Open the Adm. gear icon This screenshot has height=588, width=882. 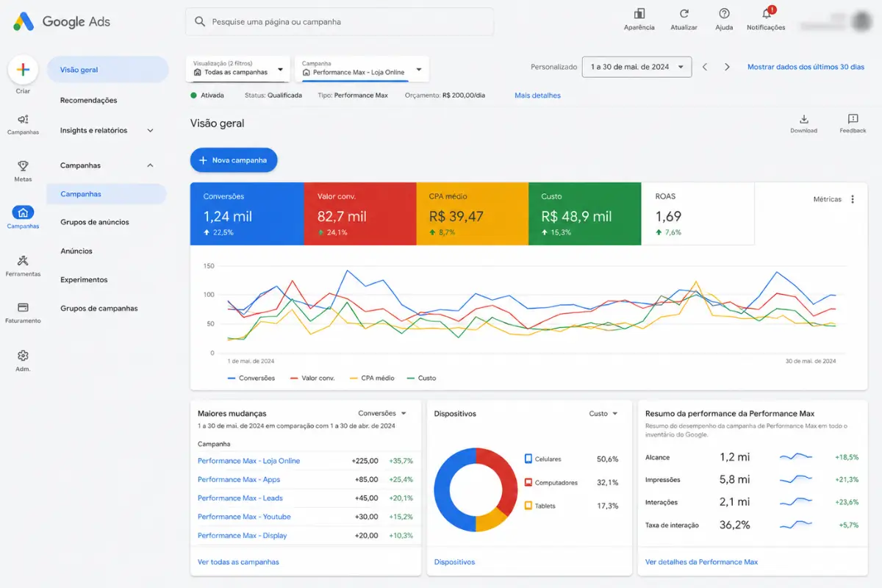tap(23, 355)
